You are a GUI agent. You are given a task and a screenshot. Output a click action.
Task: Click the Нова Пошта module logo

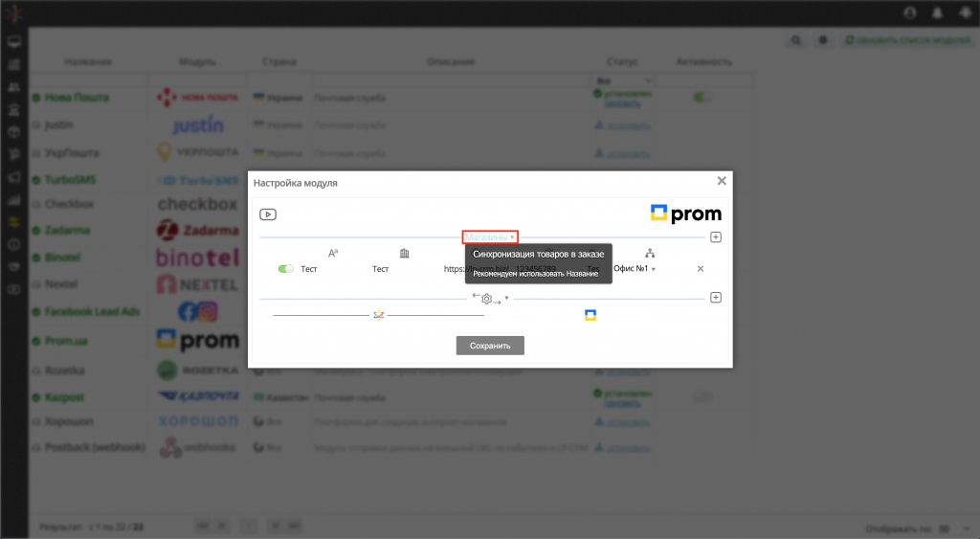point(197,98)
